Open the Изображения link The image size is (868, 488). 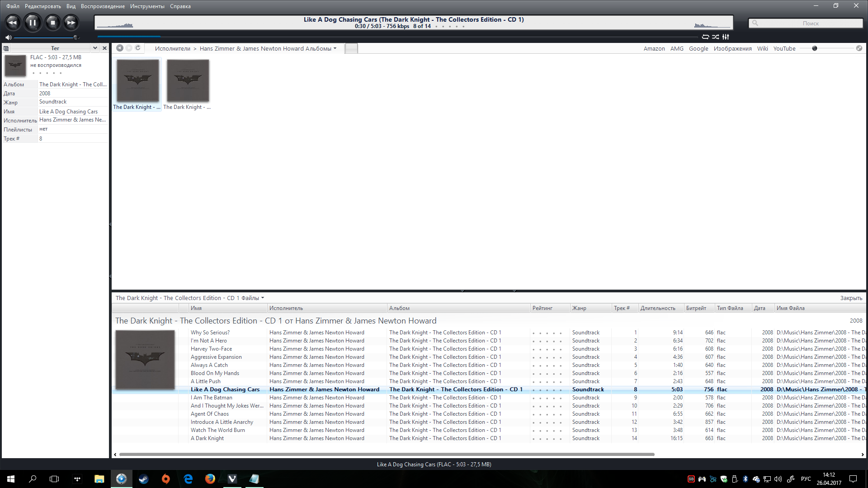tap(732, 48)
